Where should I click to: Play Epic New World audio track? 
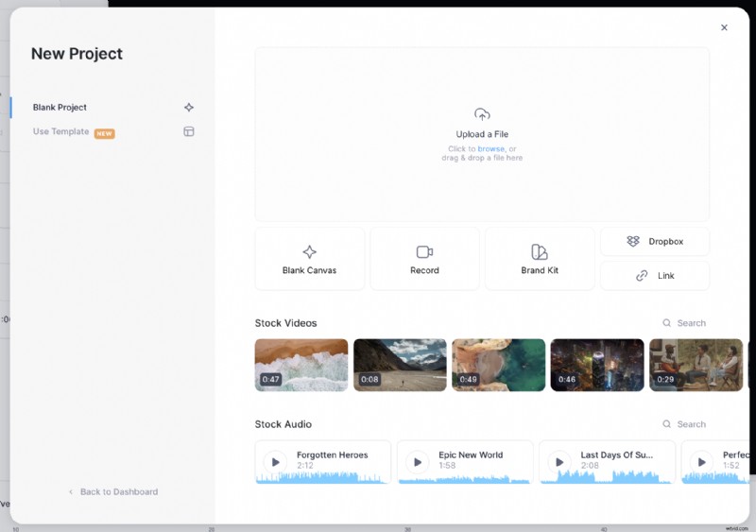(x=418, y=462)
